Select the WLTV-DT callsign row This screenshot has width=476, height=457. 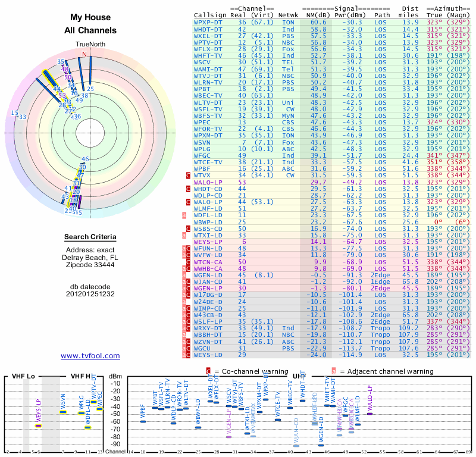point(208,102)
